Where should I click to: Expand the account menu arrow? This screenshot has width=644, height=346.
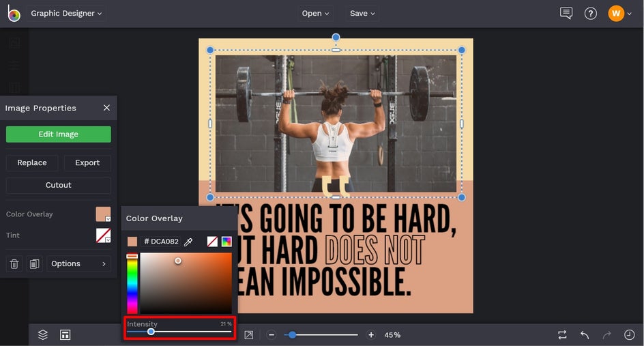(629, 14)
